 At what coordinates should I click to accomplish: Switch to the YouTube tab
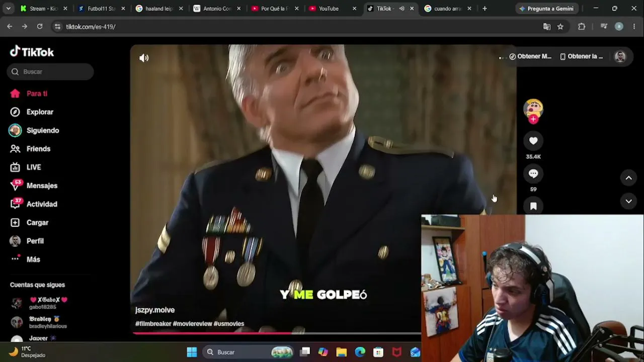[x=333, y=9]
